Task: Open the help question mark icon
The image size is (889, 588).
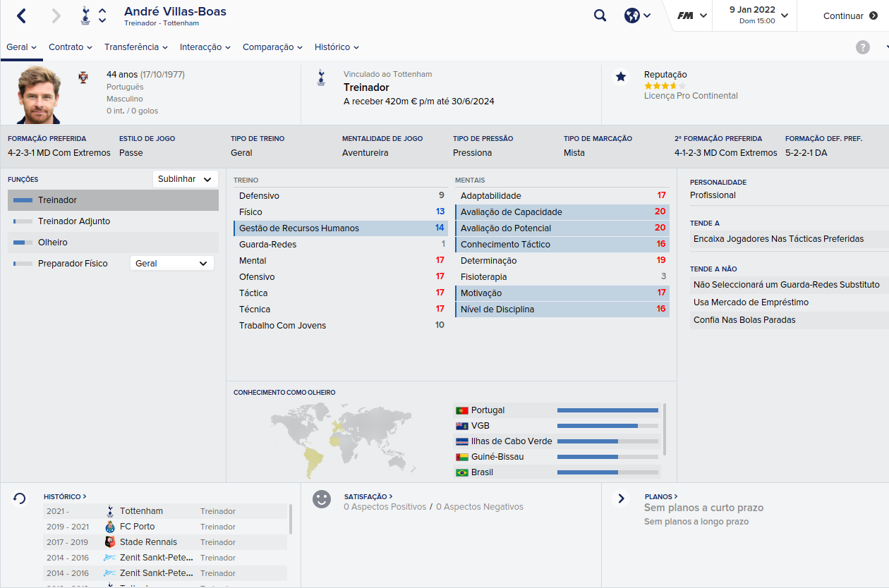Action: click(863, 47)
